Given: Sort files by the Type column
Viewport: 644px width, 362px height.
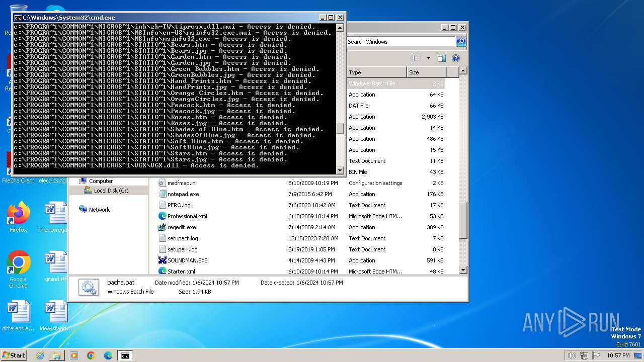Looking at the screenshot, I should (x=376, y=72).
